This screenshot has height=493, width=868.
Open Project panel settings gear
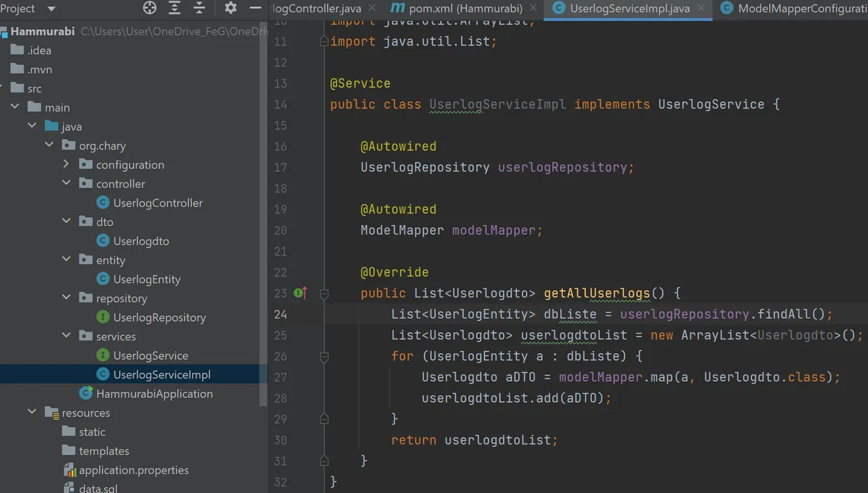(x=231, y=8)
